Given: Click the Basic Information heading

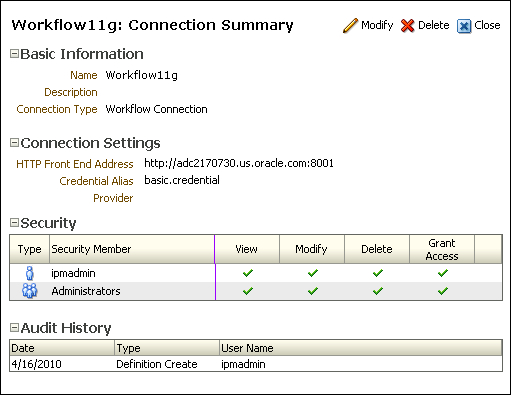Looking at the screenshot, I should coord(82,54).
